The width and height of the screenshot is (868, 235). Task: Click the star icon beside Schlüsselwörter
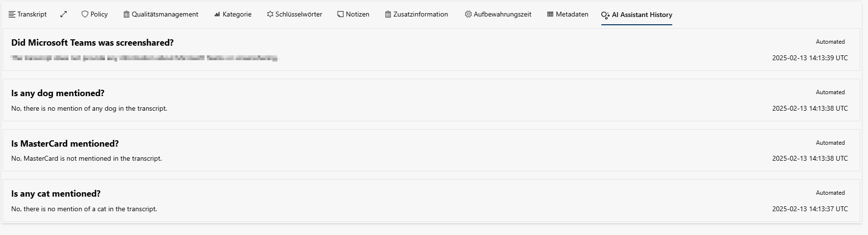click(x=270, y=14)
